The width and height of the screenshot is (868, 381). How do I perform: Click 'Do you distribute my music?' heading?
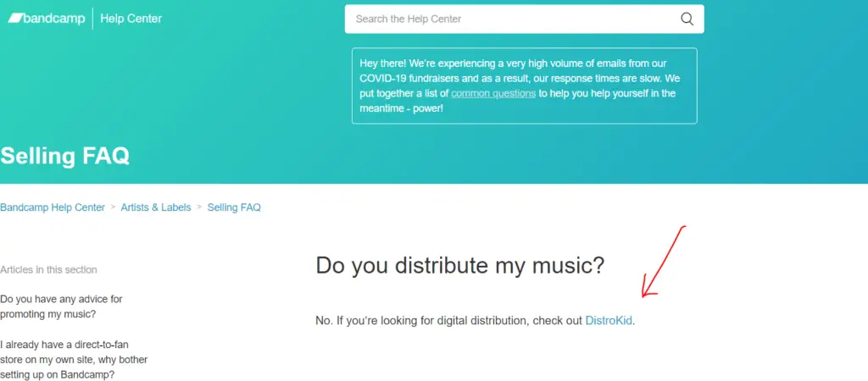tap(460, 265)
